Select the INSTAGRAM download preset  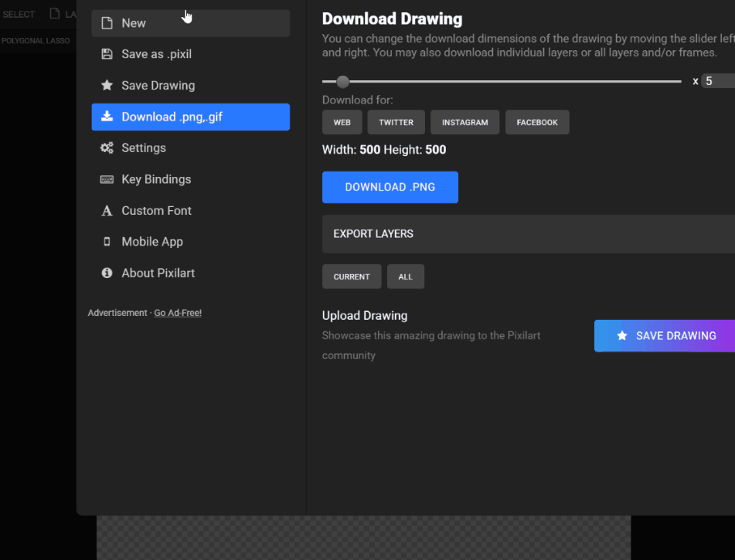465,122
